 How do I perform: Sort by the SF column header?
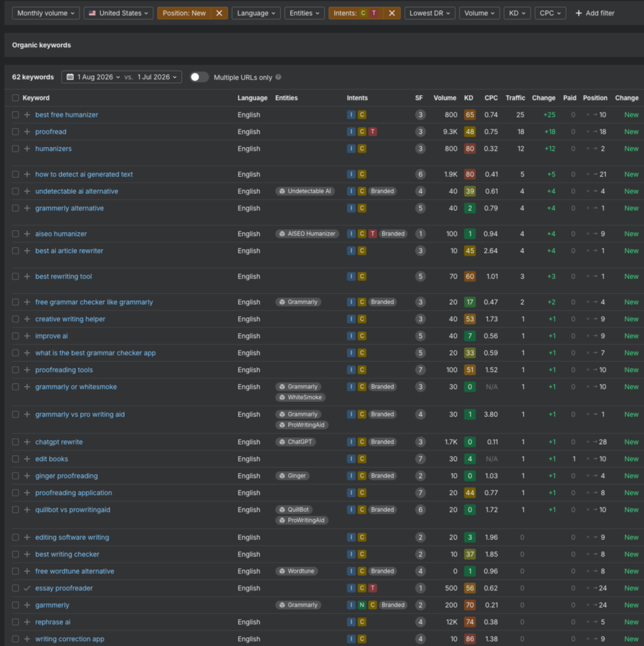tap(419, 98)
